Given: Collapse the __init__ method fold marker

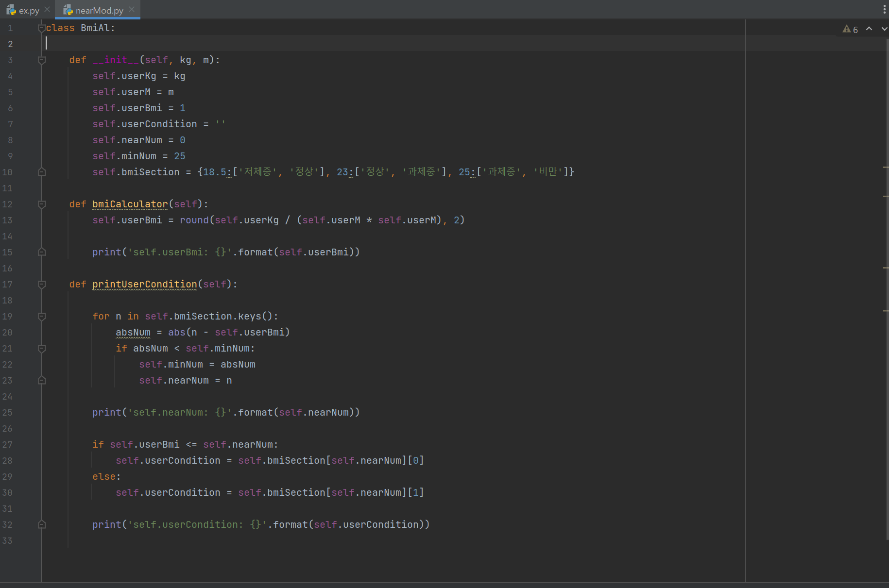Looking at the screenshot, I should pyautogui.click(x=42, y=60).
